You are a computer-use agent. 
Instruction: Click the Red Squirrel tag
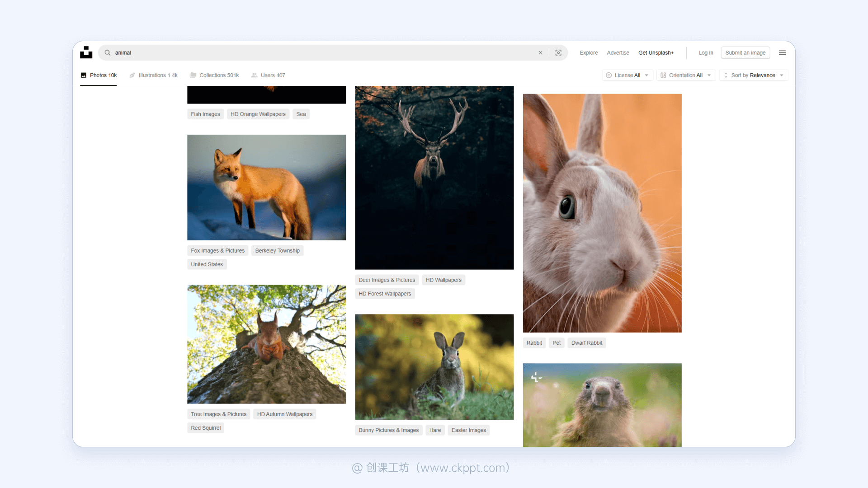[x=206, y=428]
